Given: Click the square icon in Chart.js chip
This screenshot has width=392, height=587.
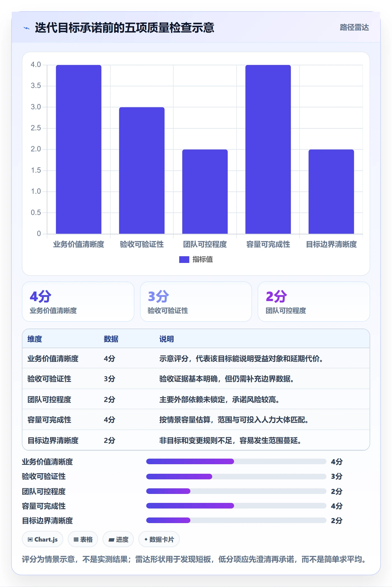Looking at the screenshot, I should (30, 540).
